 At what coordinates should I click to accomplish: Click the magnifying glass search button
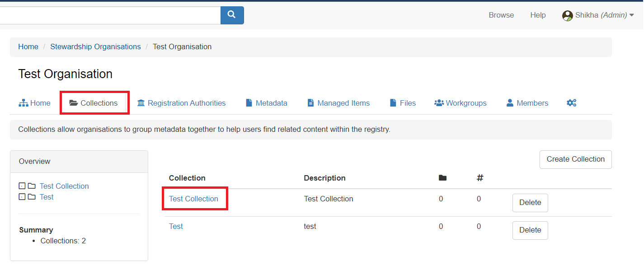click(x=232, y=15)
